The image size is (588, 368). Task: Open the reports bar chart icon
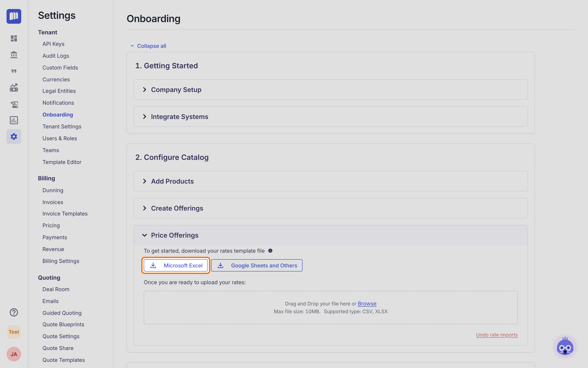(14, 120)
